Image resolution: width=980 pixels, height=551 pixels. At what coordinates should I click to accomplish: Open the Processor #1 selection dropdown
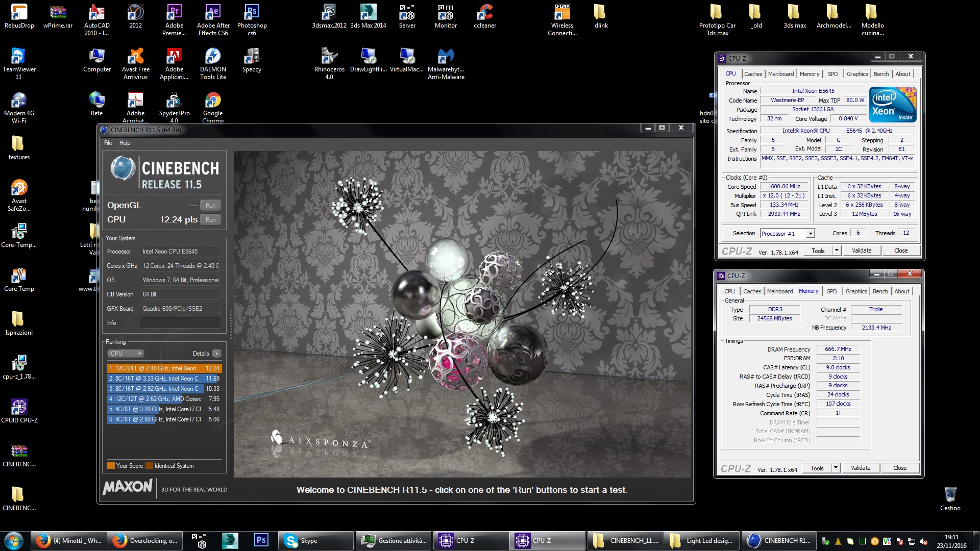(x=787, y=234)
